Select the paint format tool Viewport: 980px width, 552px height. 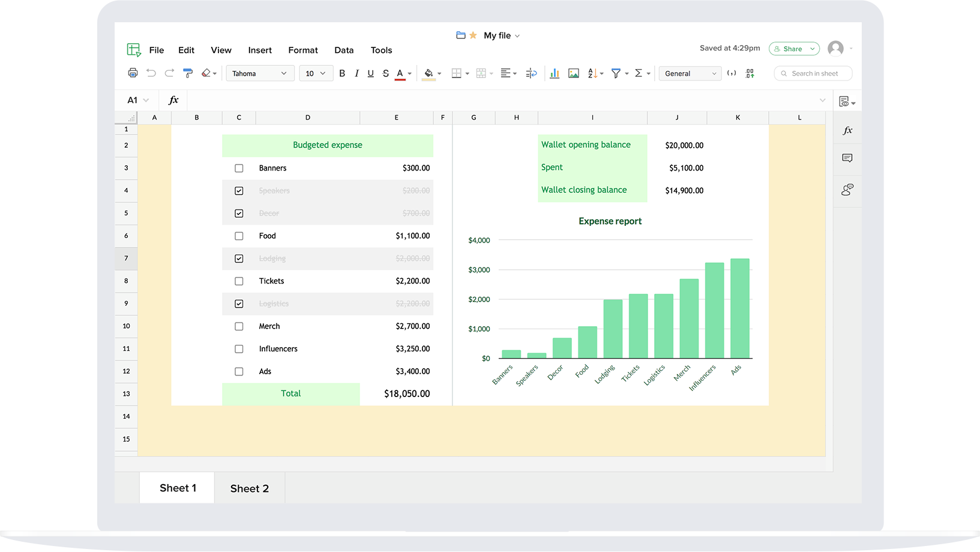pyautogui.click(x=188, y=73)
